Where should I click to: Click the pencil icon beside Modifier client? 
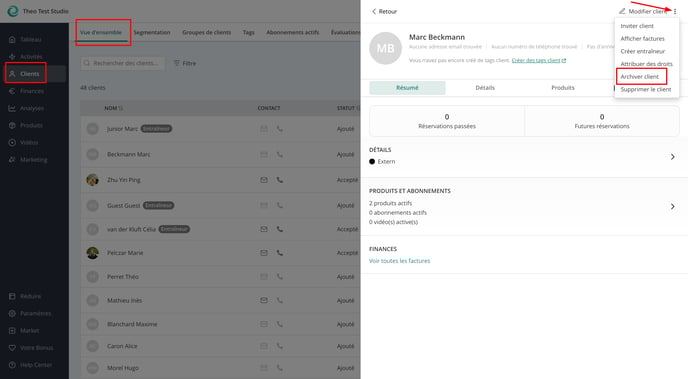(x=622, y=11)
